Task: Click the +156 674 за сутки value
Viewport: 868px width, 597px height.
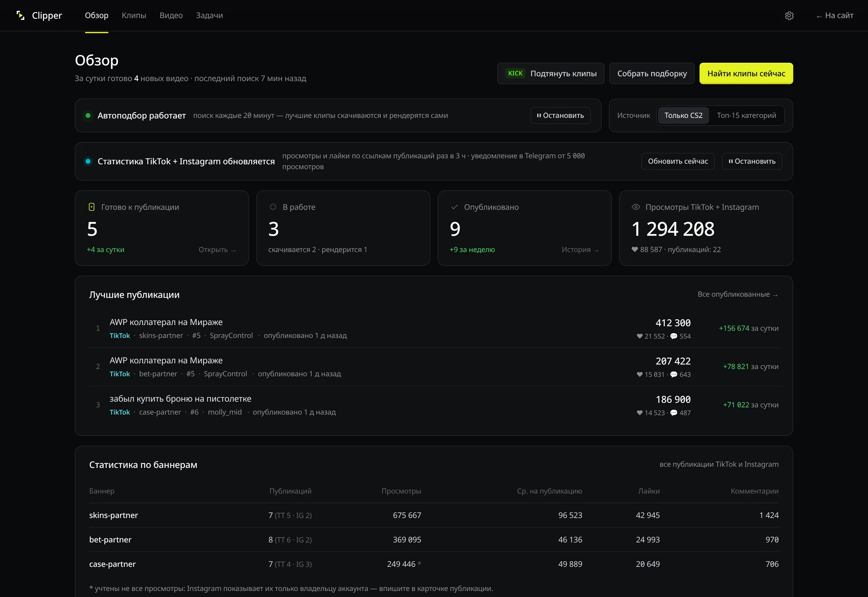Action: [749, 328]
